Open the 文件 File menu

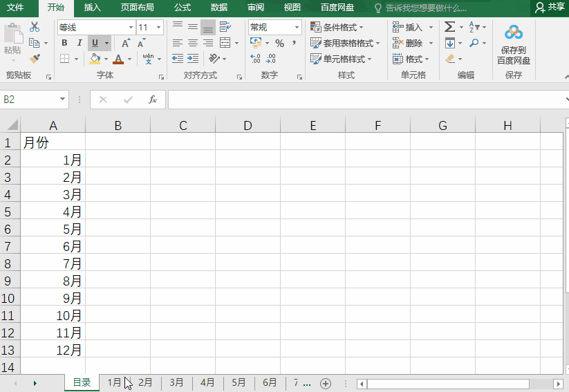15,8
